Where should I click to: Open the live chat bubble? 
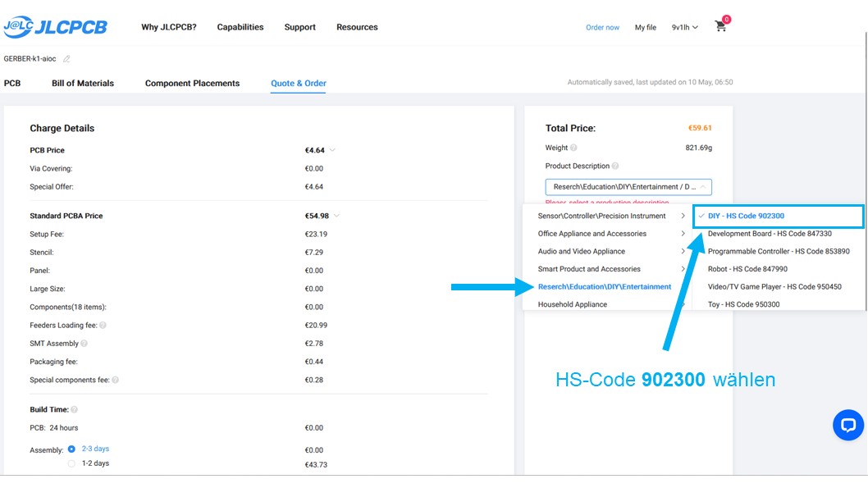847,425
